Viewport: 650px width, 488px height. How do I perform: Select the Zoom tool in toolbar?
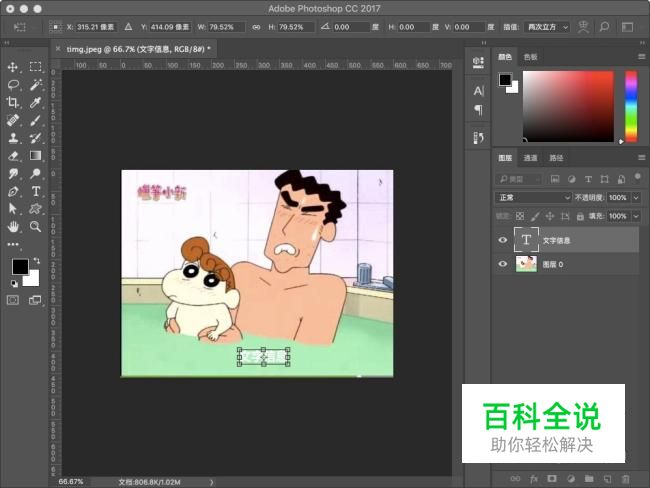point(36,226)
